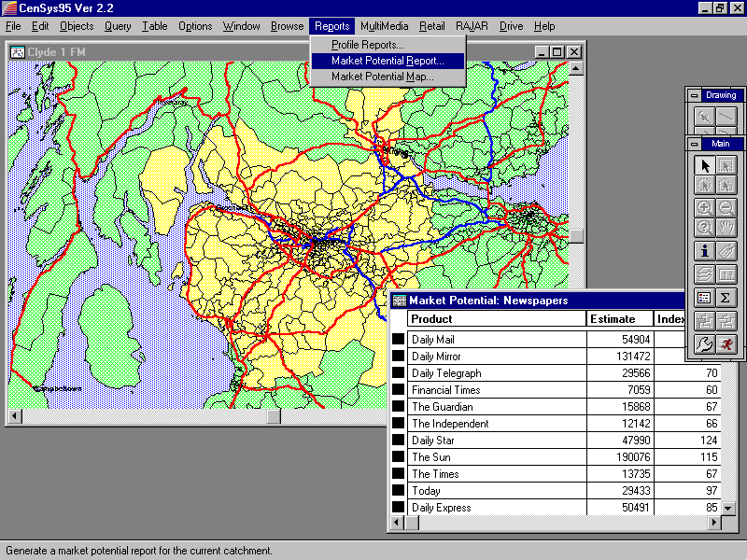Open the Clyde 1 FM window system menu
Viewport: 747px width, 560px height.
pyautogui.click(x=18, y=52)
